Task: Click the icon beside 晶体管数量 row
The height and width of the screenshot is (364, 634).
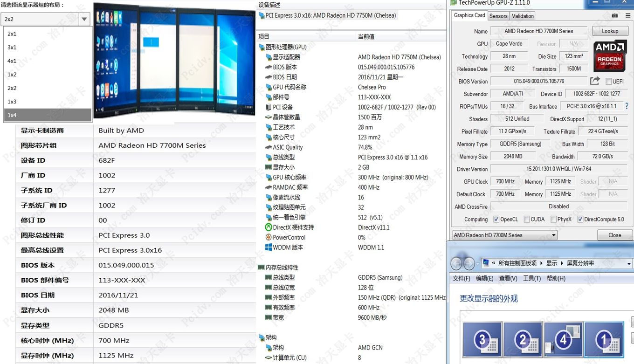Action: pyautogui.click(x=269, y=117)
